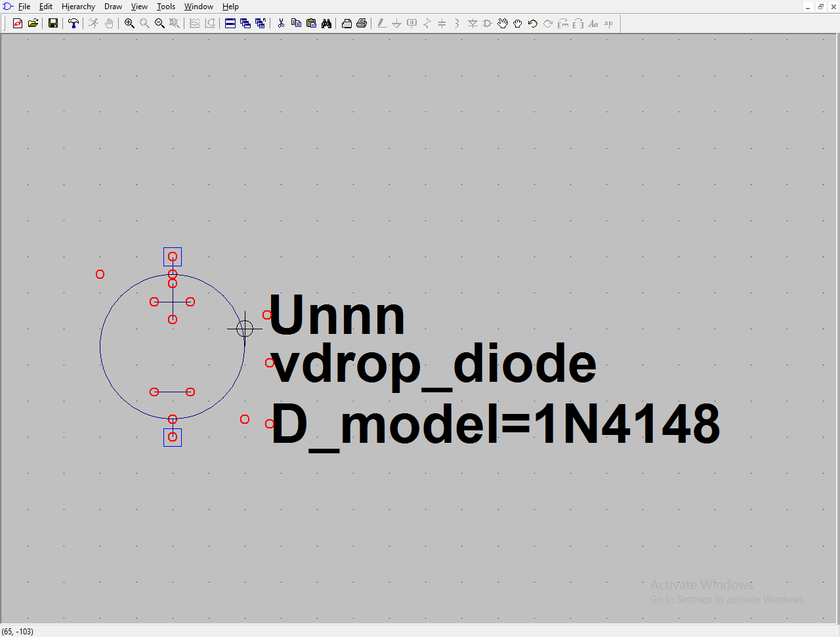Open the Tools menu
This screenshot has width=840, height=637.
pyautogui.click(x=166, y=7)
